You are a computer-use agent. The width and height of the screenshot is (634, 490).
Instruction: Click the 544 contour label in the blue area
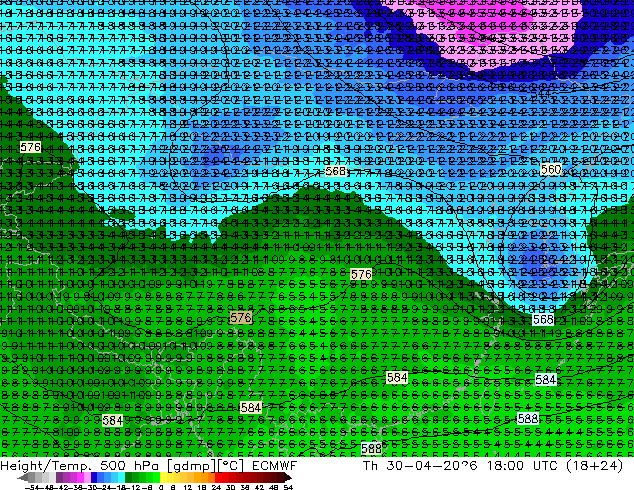542,94
